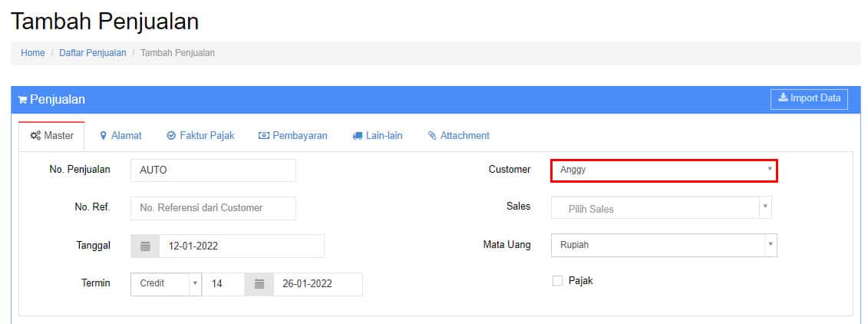Click the money icon beside Pembayaran

point(264,136)
